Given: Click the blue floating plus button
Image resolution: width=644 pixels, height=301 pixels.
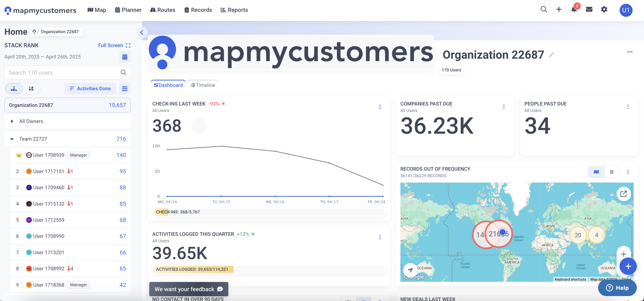Looking at the screenshot, I should point(628,266).
